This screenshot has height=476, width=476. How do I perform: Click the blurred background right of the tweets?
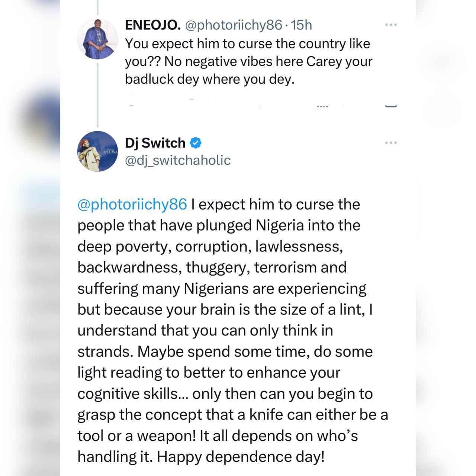coord(446,238)
